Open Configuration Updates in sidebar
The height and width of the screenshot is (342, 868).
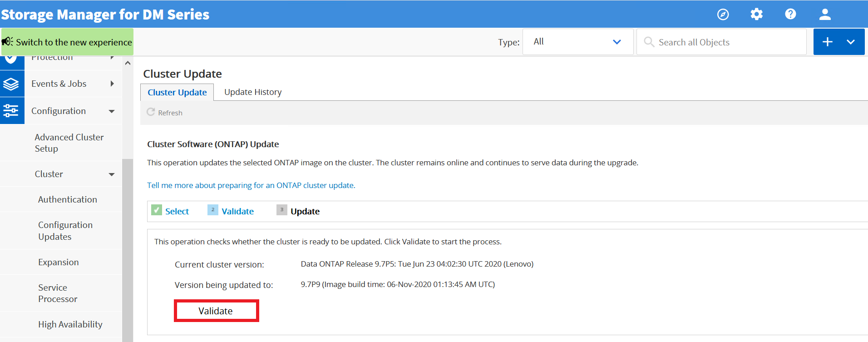pos(65,231)
